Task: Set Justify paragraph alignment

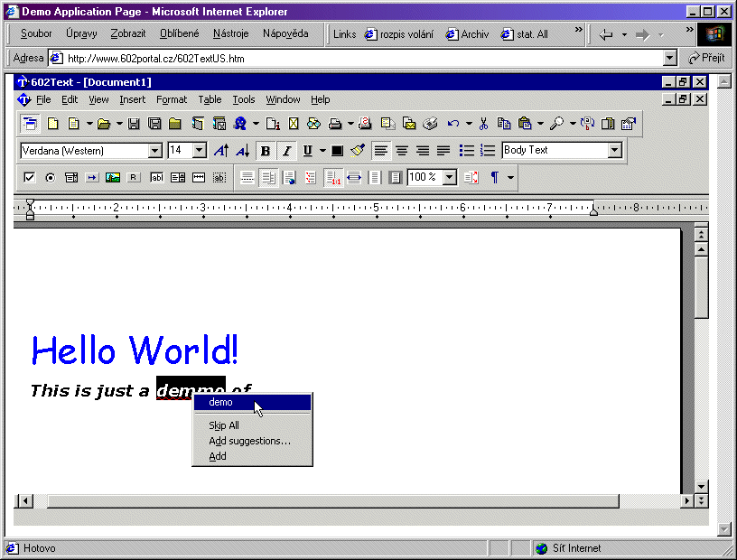Action: [443, 151]
